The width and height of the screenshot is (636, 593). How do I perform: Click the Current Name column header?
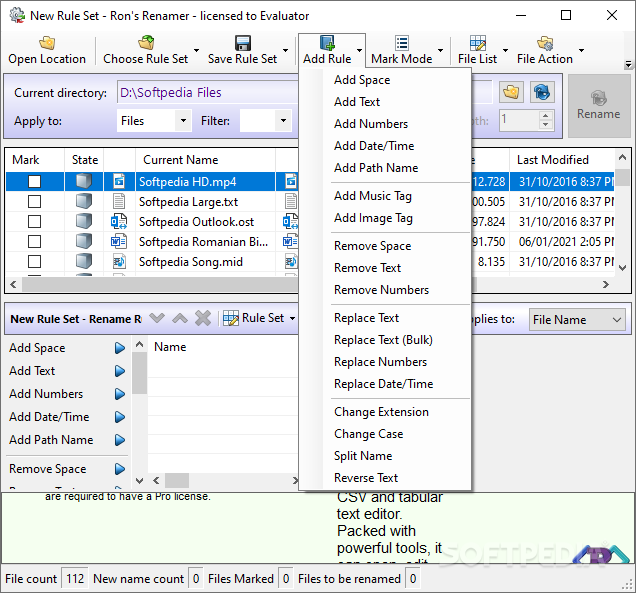pos(205,160)
